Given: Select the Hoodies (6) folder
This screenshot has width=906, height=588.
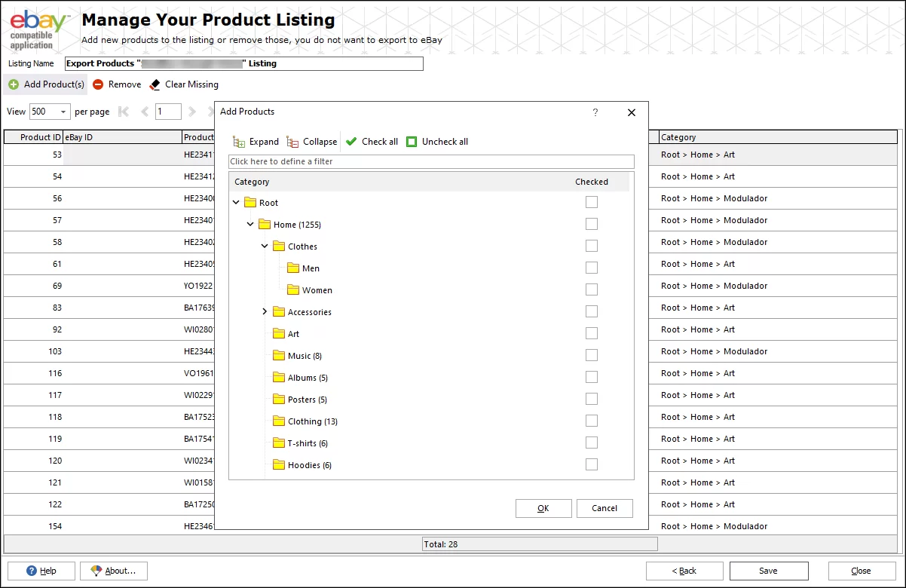Looking at the screenshot, I should pyautogui.click(x=309, y=465).
